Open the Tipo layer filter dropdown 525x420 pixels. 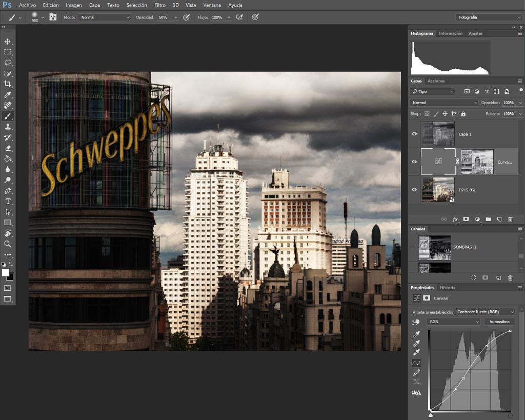tap(432, 91)
